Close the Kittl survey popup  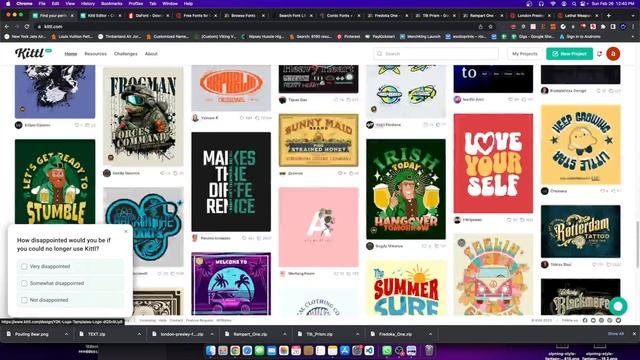(126, 231)
